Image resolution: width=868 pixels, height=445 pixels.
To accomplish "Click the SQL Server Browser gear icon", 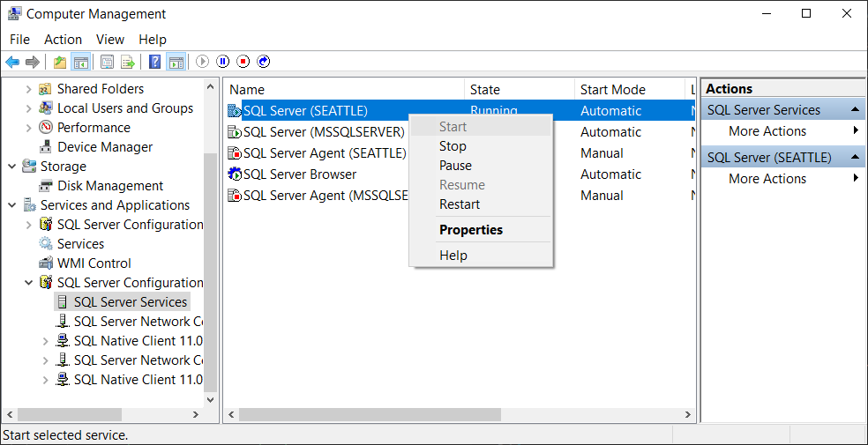I will coord(235,174).
